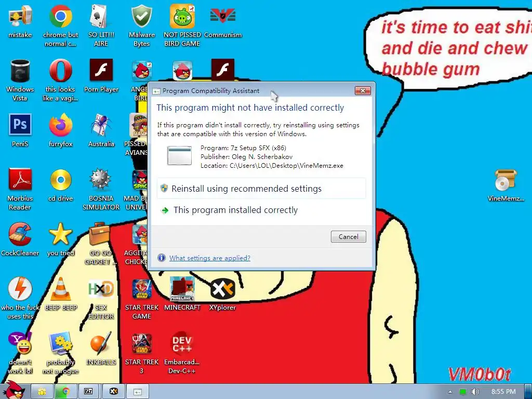Click the XYplorer taskbar button
Image resolution: width=532 pixels, height=399 pixels.
(x=113, y=392)
